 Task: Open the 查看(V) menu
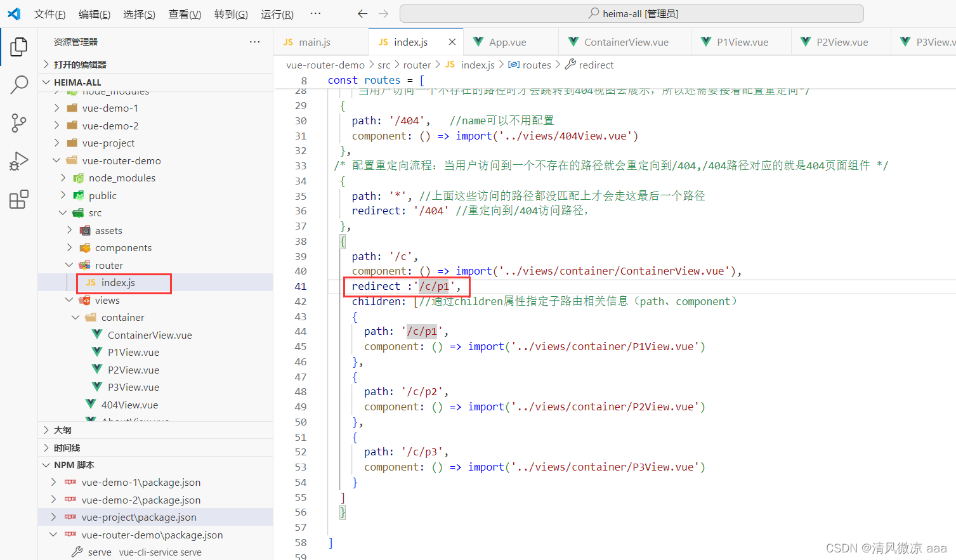(185, 14)
